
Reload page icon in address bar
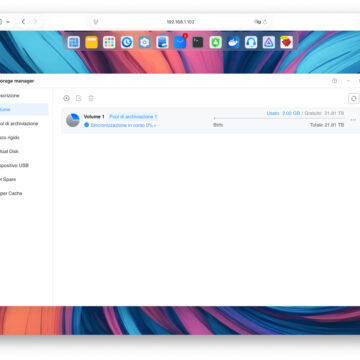point(265,22)
